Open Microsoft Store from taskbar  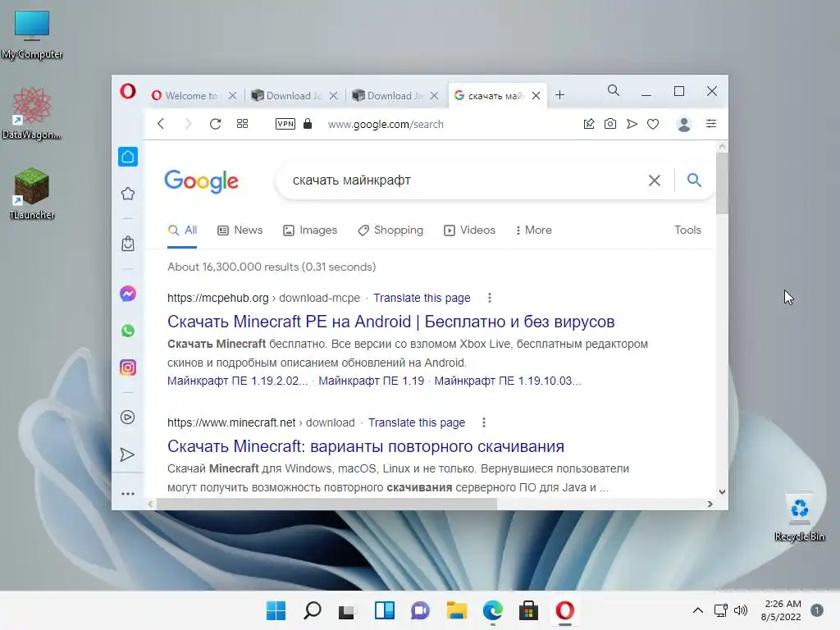tap(529, 610)
